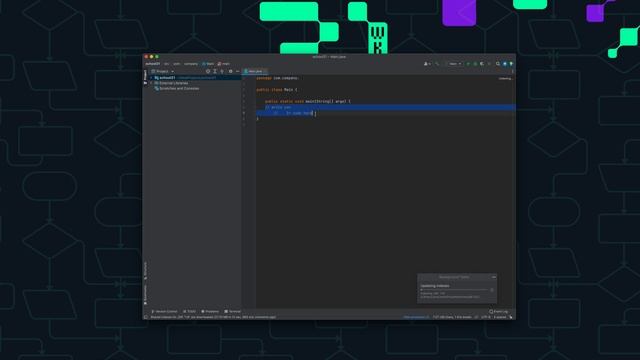Click the locate/select opened file target icon

[208, 71]
